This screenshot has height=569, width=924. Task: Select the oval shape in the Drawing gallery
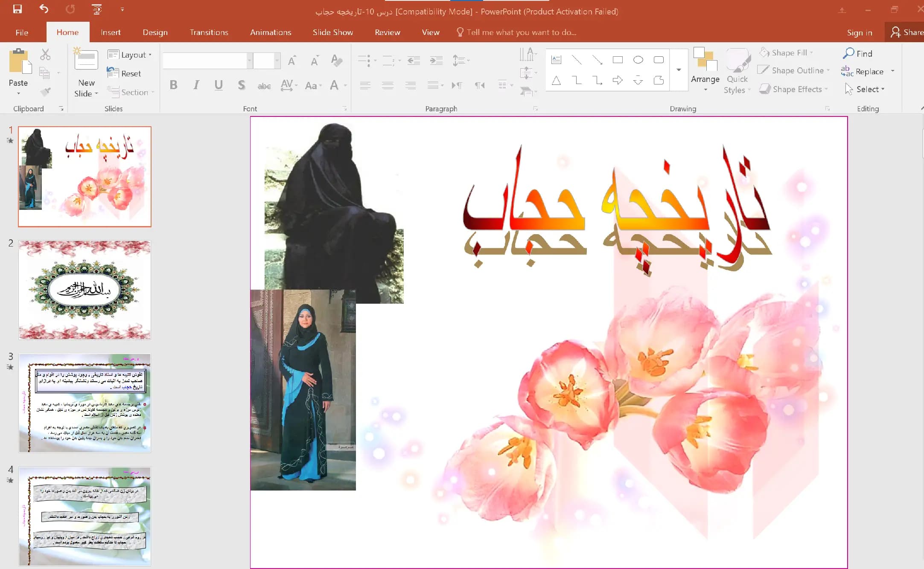click(638, 60)
